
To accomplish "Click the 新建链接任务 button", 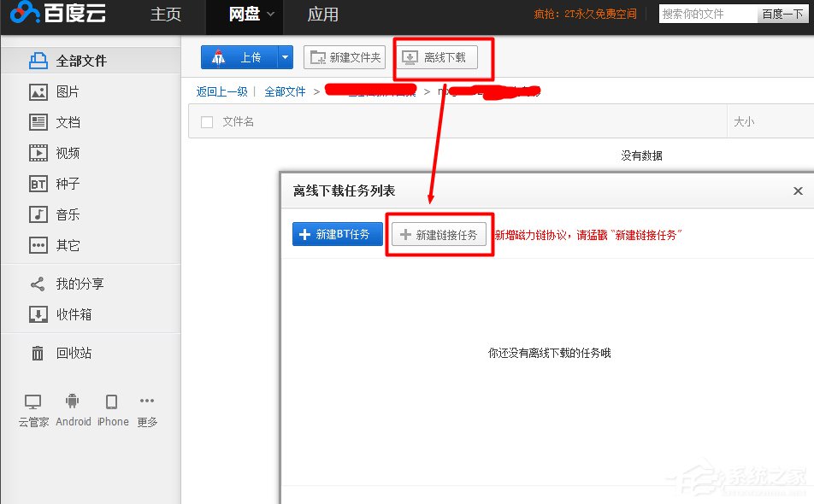I will 439,233.
